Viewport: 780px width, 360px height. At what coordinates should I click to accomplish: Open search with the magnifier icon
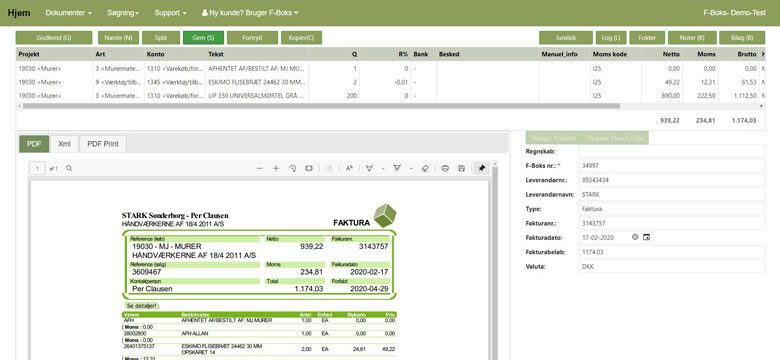(x=69, y=169)
